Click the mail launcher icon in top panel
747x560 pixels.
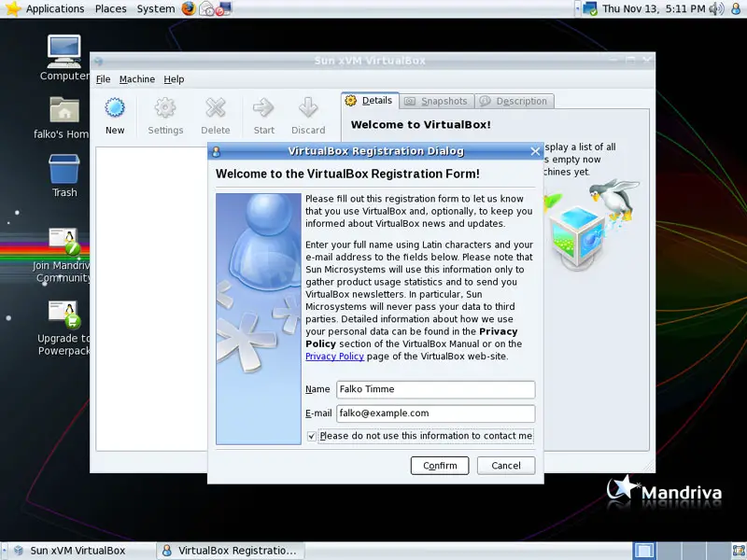[206, 8]
